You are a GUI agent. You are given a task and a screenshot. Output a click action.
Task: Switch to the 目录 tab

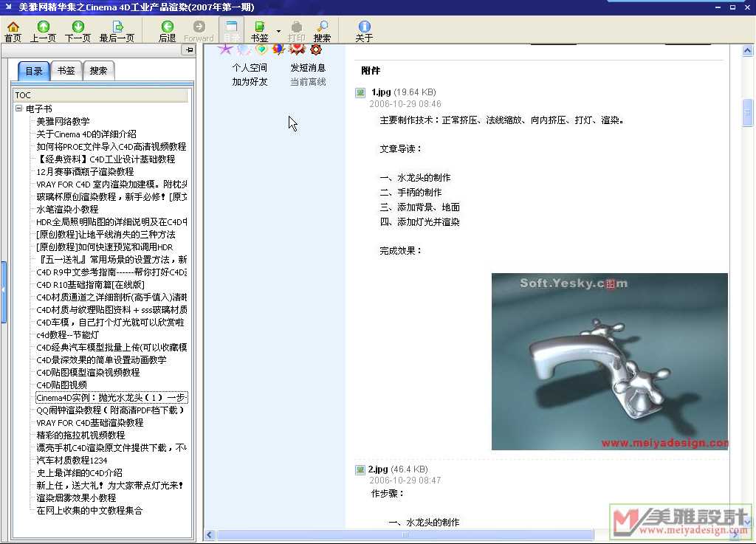34,71
